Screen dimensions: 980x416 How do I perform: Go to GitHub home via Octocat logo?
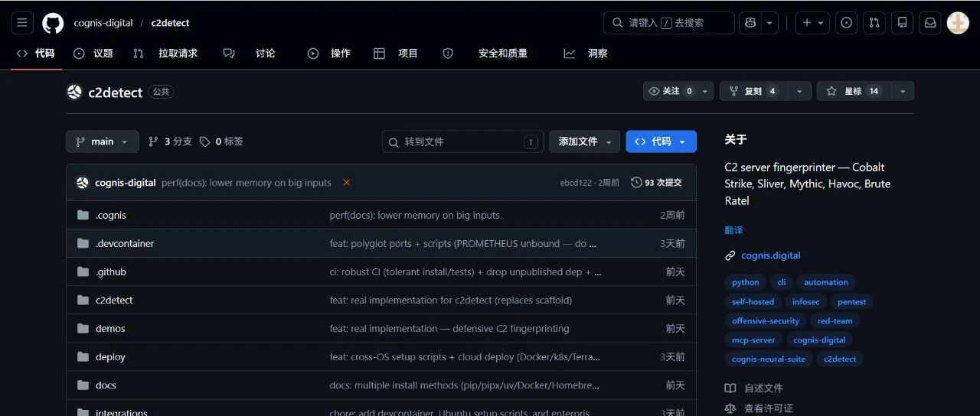[x=53, y=23]
